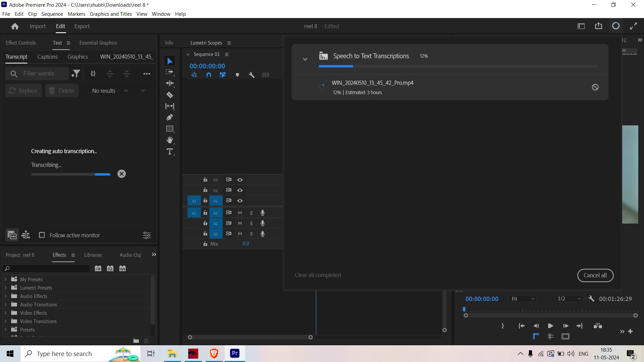The width and height of the screenshot is (644, 362).
Task: Click the Cancel all button
Action: (x=595, y=275)
